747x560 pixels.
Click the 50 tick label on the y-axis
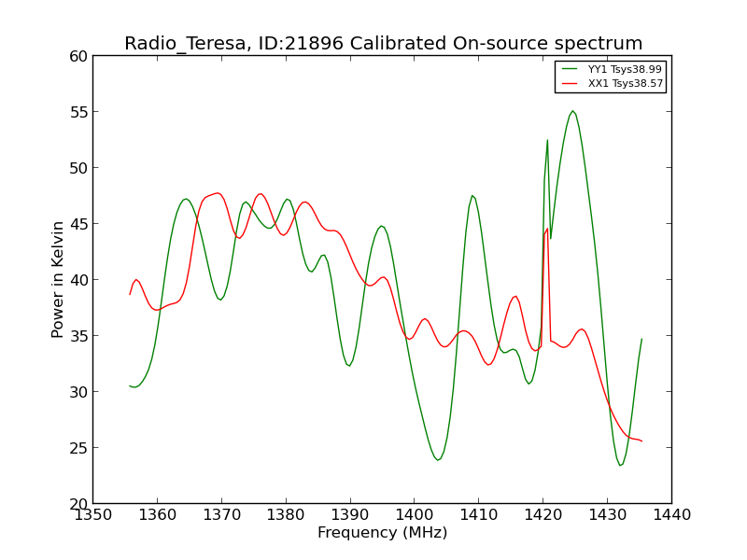point(78,168)
